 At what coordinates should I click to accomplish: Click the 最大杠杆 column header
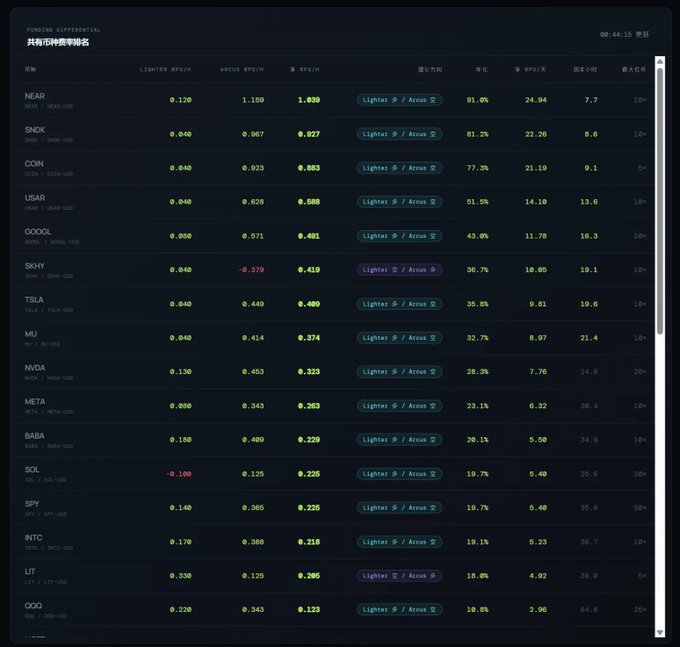click(x=634, y=69)
